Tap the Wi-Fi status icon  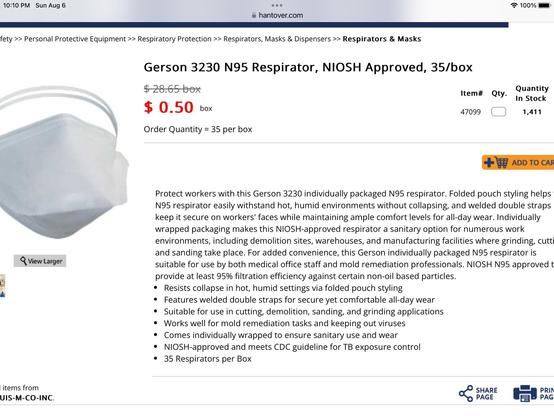(514, 5)
